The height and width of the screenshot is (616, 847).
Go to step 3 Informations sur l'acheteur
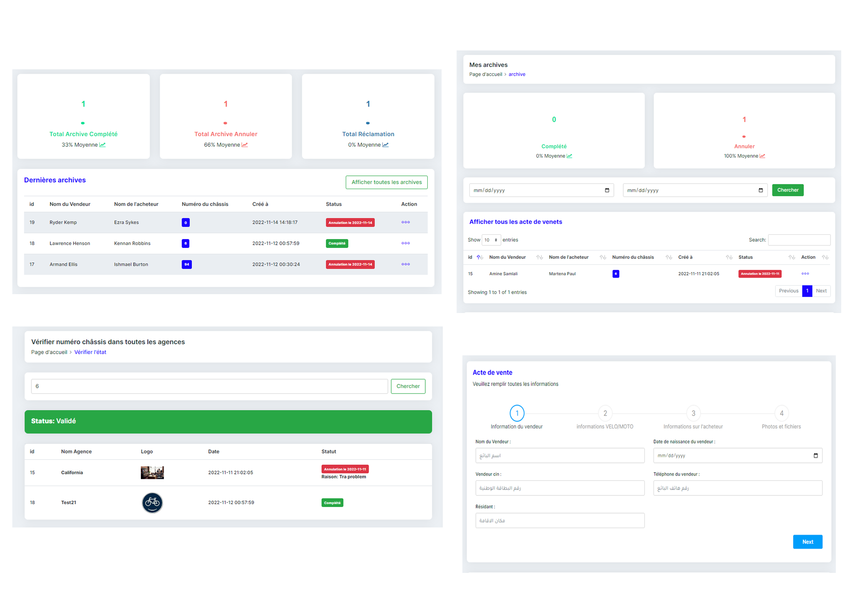point(693,413)
